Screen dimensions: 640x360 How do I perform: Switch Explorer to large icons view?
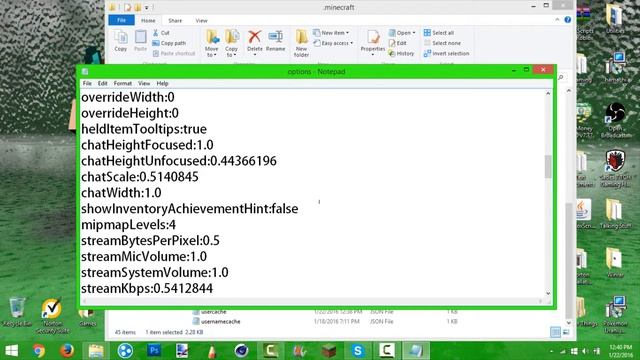566,332
